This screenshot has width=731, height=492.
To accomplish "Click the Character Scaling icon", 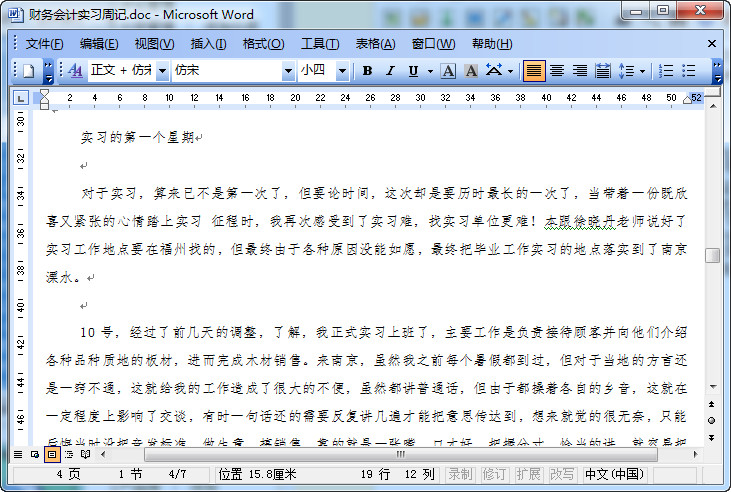I will coord(494,71).
